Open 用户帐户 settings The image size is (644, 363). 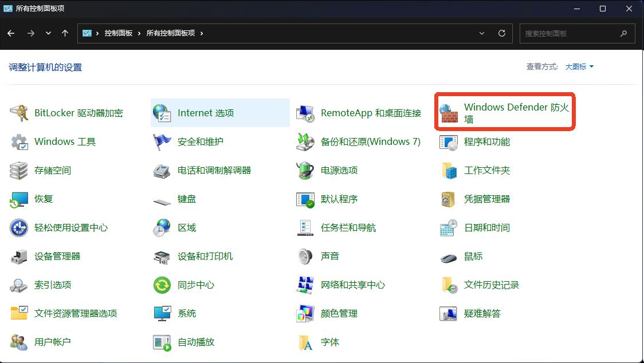(x=53, y=342)
